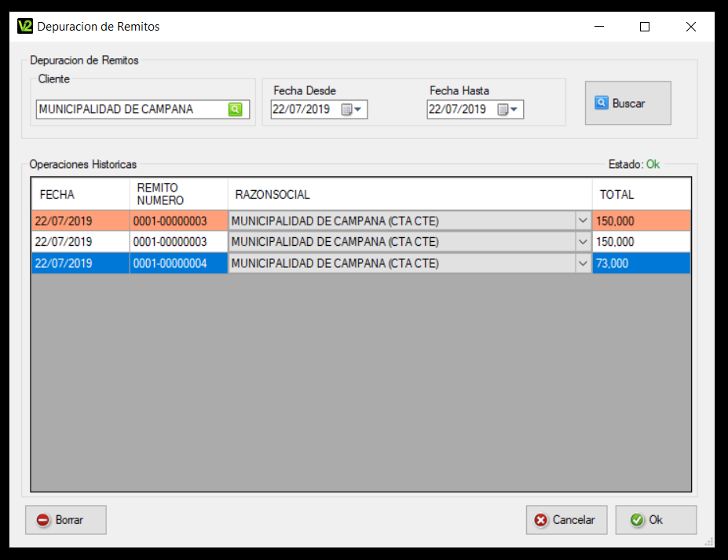This screenshot has height=560, width=728.
Task: Click the green client lookup icon
Action: coord(236,109)
